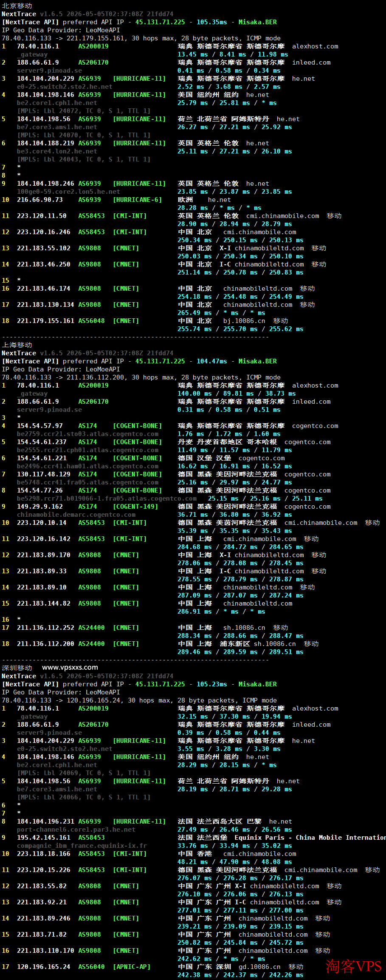Select IP 221.183.71.82

pyautogui.click(x=42, y=935)
